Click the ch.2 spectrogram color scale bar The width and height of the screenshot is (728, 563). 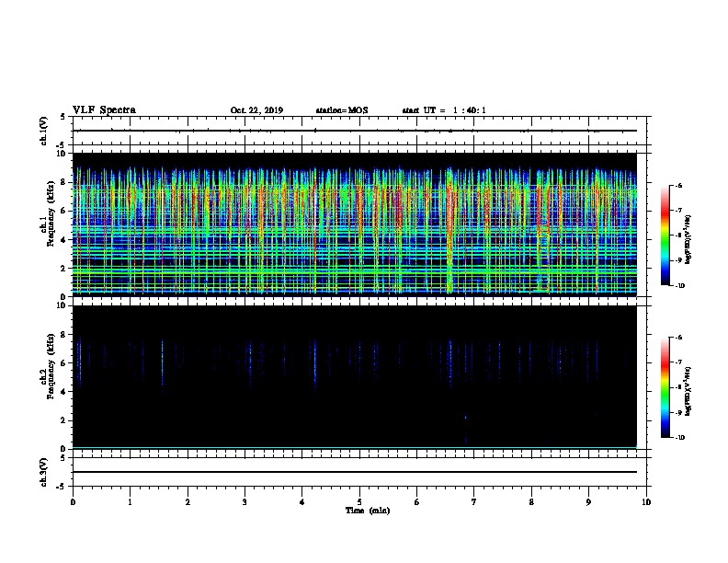click(665, 387)
